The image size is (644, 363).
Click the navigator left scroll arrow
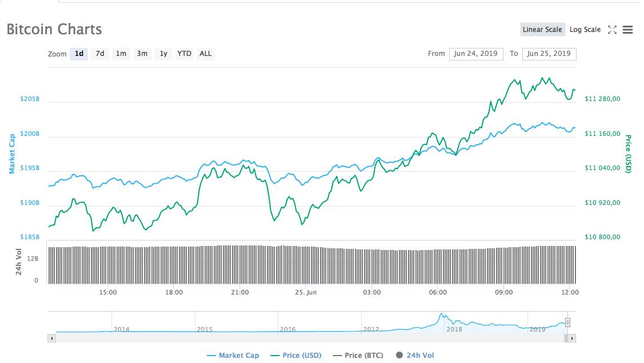pyautogui.click(x=52, y=338)
